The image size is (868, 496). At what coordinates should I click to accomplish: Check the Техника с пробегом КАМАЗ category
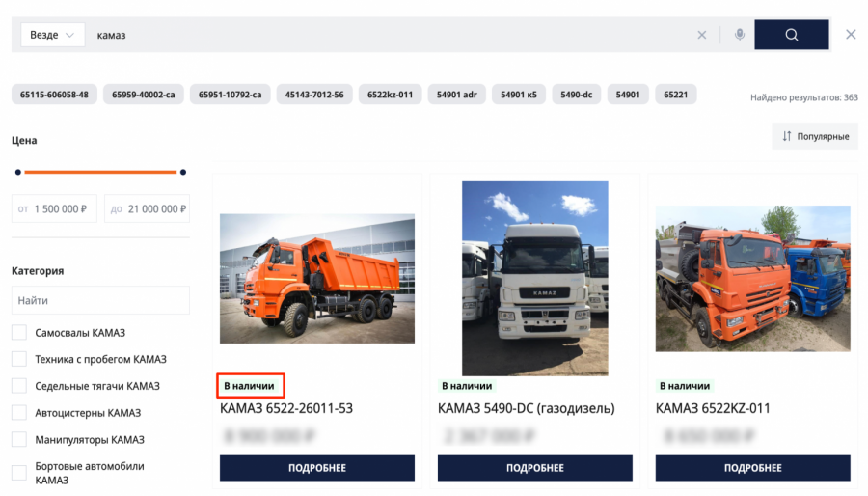click(19, 359)
